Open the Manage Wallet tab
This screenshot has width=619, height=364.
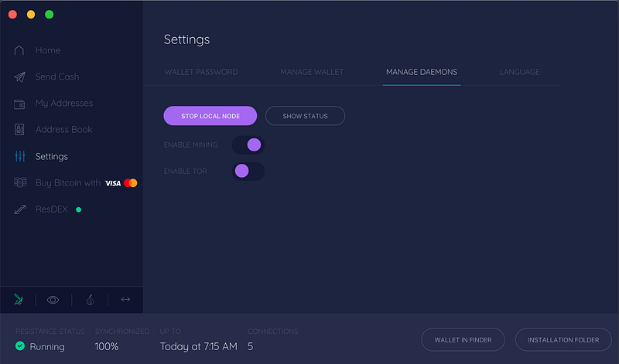[x=312, y=72]
